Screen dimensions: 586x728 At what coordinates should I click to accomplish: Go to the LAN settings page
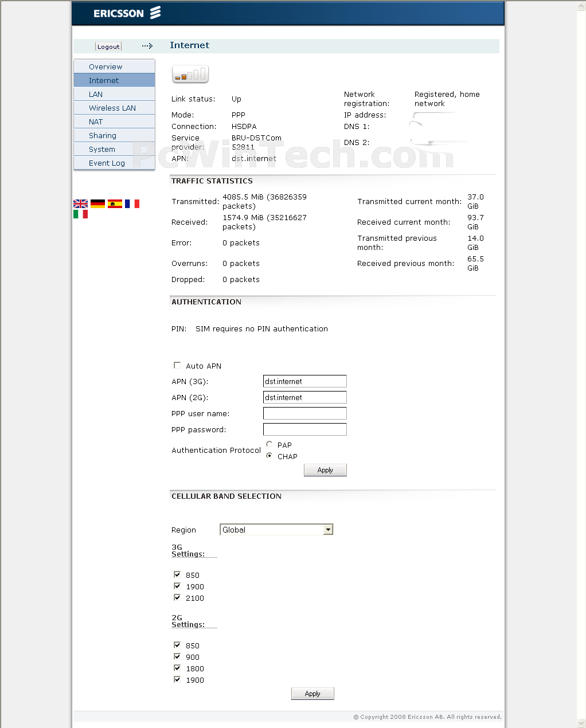114,94
